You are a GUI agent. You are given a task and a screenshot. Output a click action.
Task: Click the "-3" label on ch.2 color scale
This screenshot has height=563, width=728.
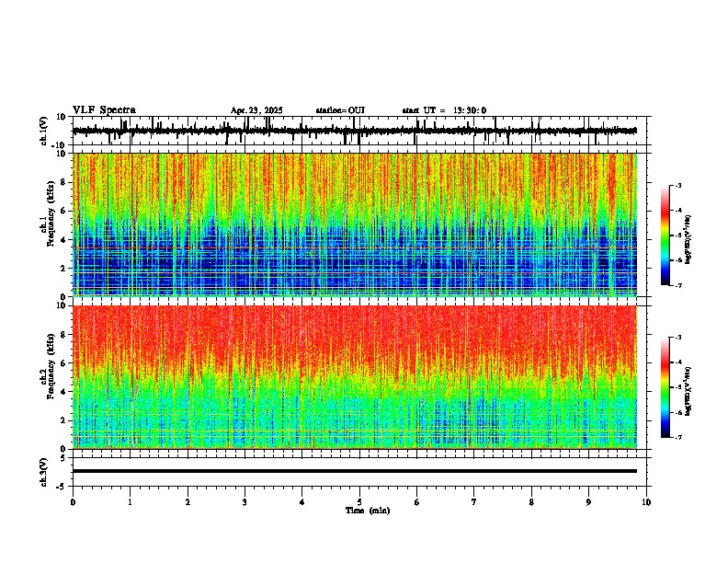[x=678, y=338]
